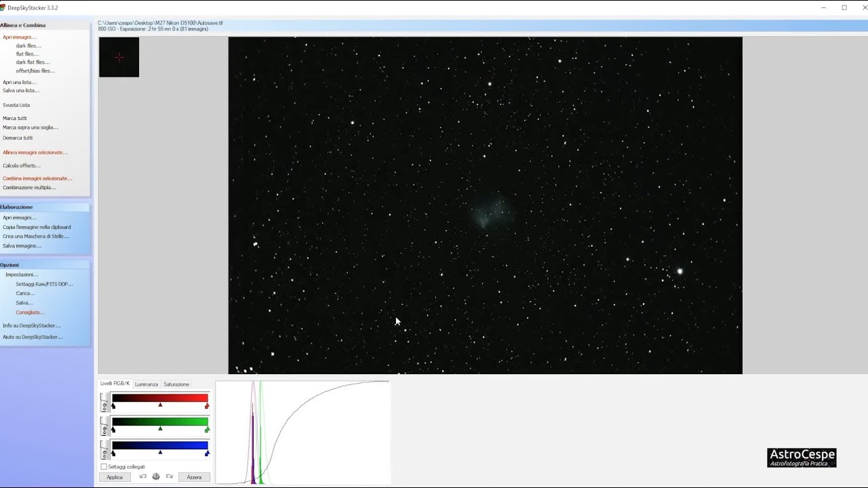Click the Autosave.tif file path text
Viewport: 868px width, 488px height.
point(160,23)
